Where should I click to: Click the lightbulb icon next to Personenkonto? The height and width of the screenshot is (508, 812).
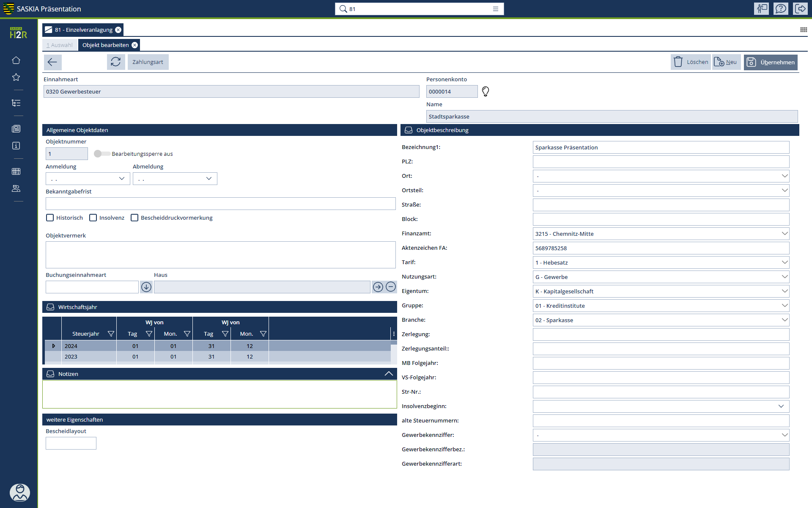(486, 91)
